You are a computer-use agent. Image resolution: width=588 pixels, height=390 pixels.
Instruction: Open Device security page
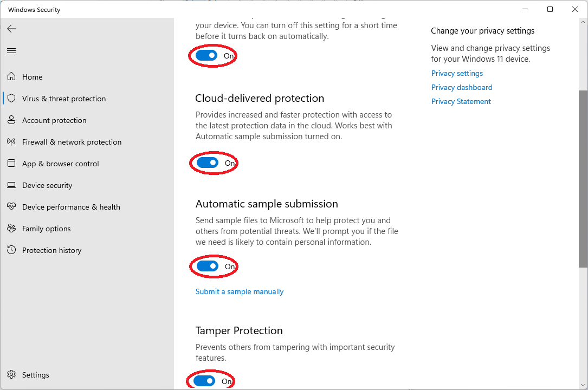click(47, 185)
